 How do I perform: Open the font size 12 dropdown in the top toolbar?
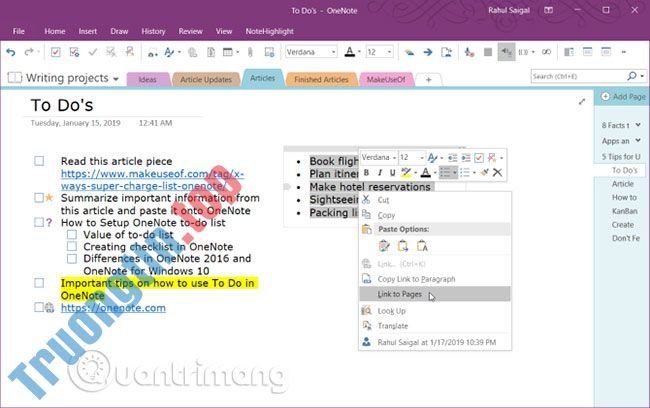389,52
